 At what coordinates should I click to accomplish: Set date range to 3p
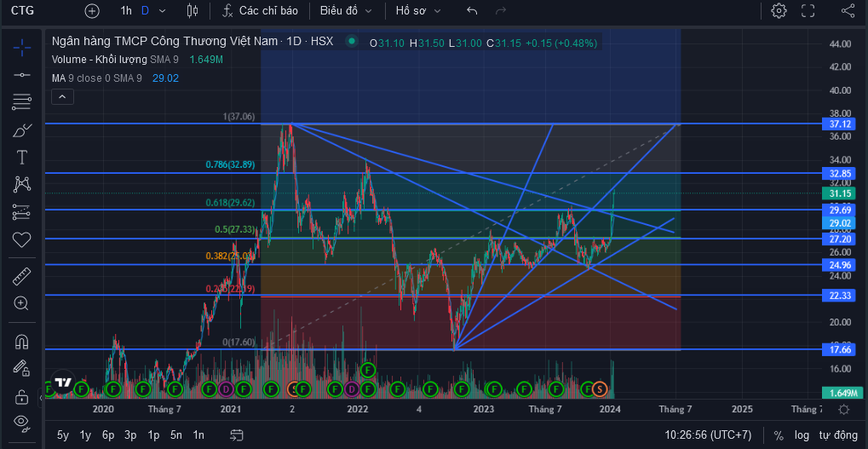click(130, 435)
